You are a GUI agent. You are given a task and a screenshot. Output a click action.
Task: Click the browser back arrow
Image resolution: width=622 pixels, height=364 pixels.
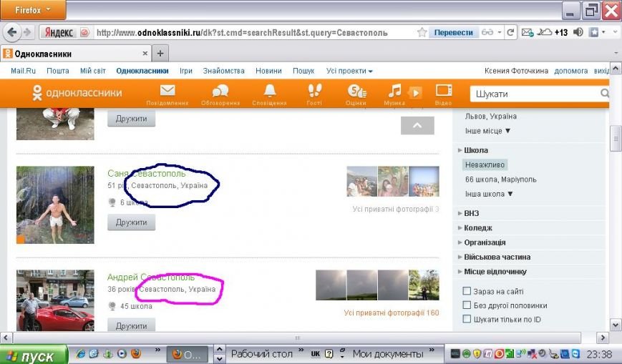(12, 32)
